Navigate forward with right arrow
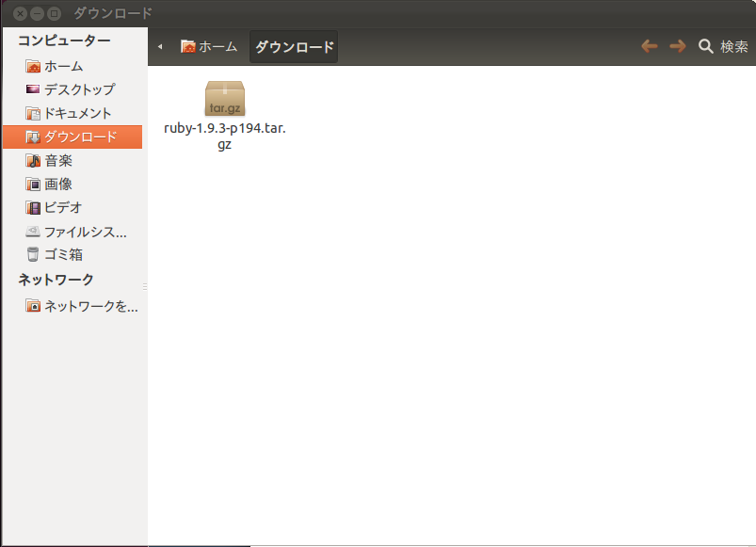The height and width of the screenshot is (547, 756). pyautogui.click(x=678, y=46)
